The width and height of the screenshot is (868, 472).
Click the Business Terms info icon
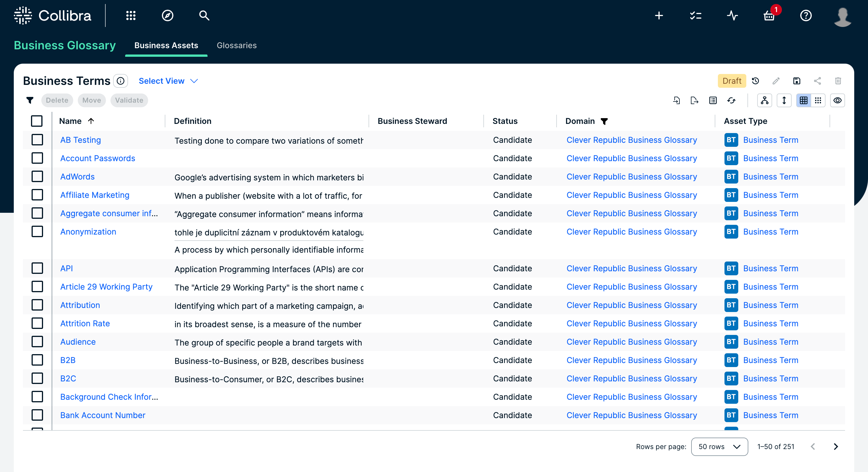click(120, 81)
